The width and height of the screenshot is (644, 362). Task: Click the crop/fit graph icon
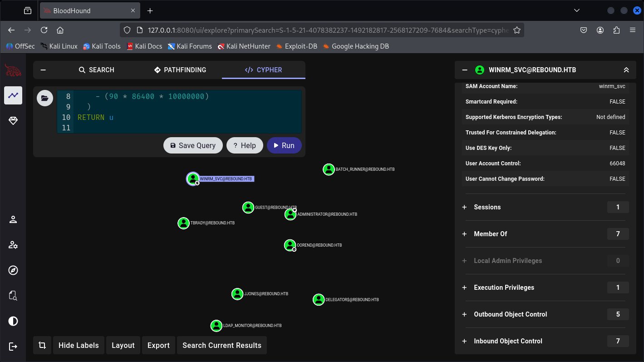[x=42, y=345]
